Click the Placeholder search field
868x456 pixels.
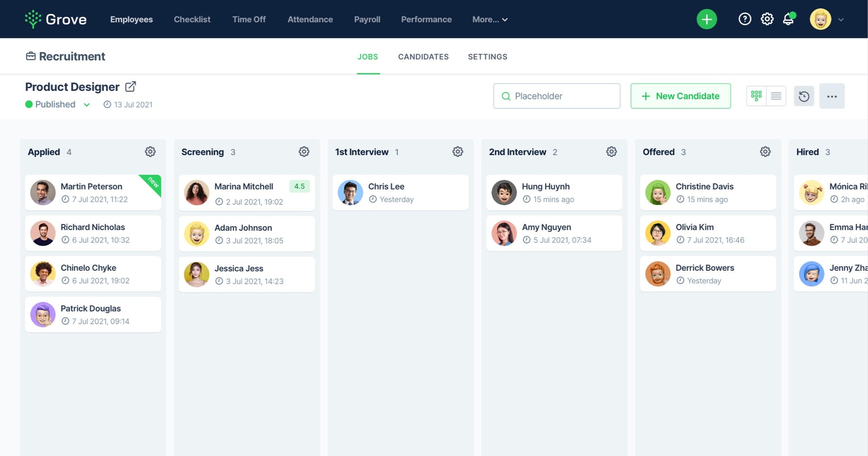point(557,96)
